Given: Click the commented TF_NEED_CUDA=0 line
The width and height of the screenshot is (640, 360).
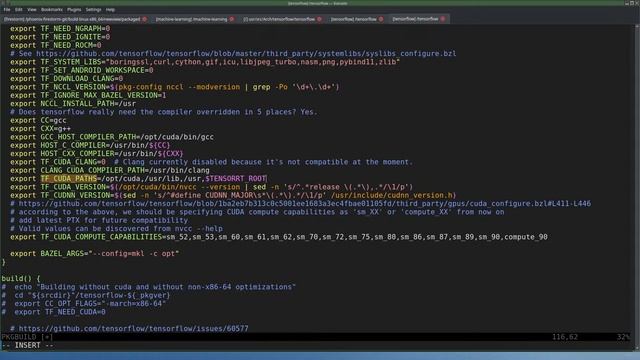Looking at the screenshot, I should point(53,312).
